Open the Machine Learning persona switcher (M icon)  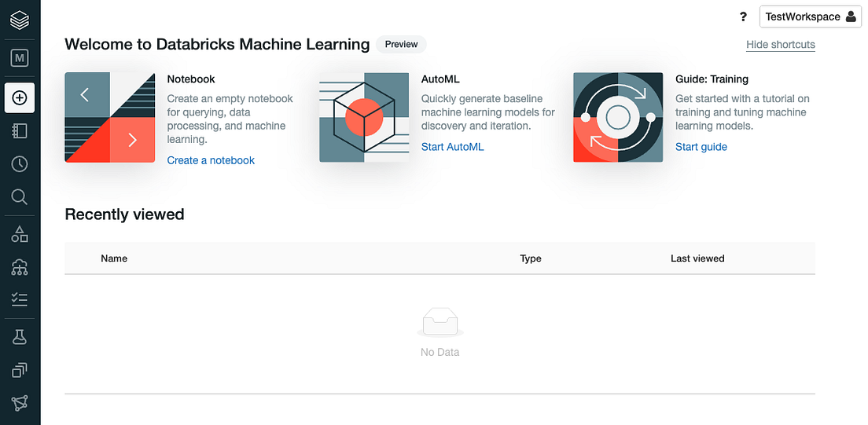[x=20, y=58]
